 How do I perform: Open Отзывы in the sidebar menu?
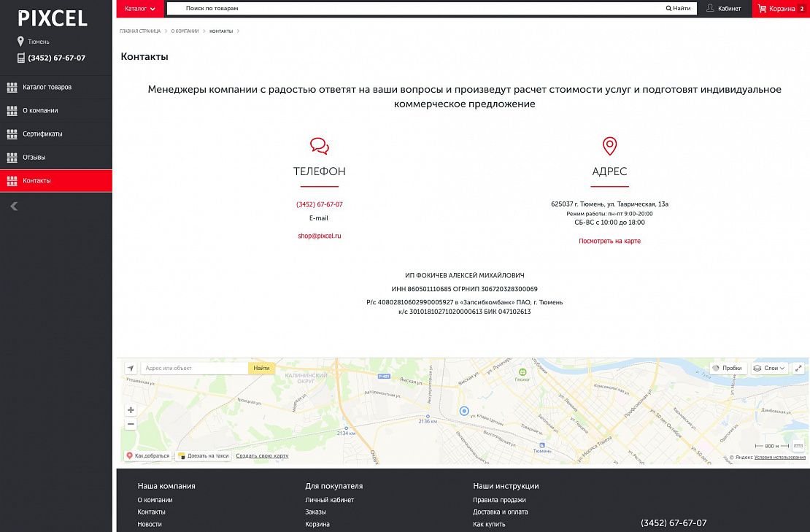pyautogui.click(x=34, y=157)
